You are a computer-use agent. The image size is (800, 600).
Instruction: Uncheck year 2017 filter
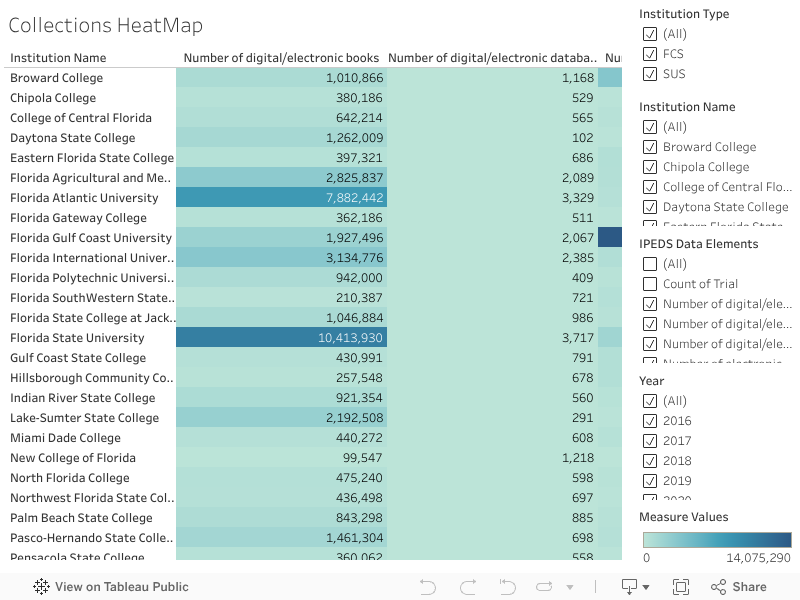coord(650,441)
